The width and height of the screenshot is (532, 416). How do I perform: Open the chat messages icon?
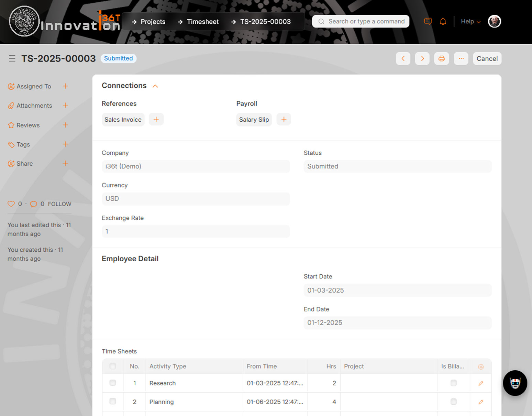428,21
